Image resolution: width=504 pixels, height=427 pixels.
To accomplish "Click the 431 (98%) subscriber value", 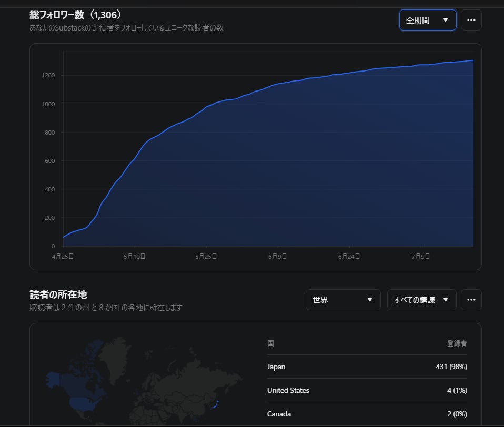I will (451, 367).
